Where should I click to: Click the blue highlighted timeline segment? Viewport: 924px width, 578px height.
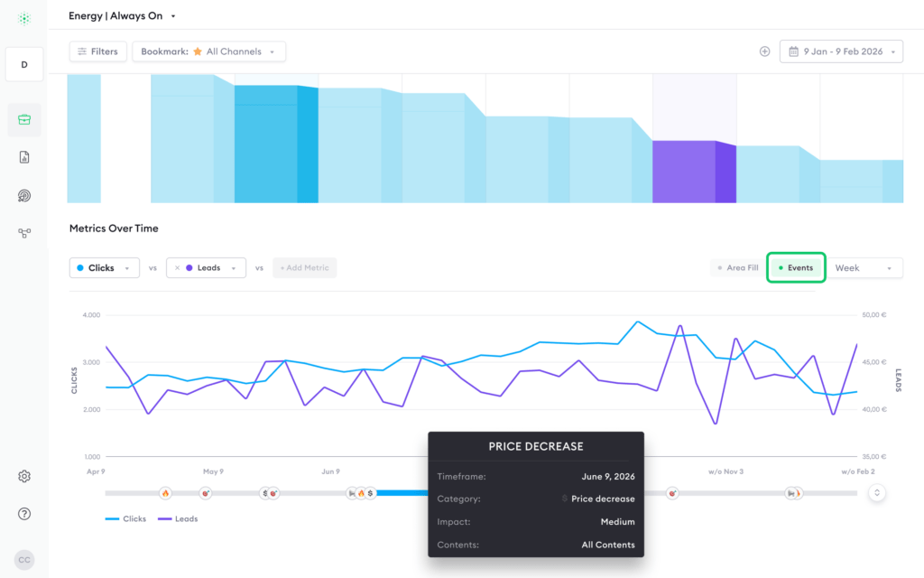click(402, 493)
